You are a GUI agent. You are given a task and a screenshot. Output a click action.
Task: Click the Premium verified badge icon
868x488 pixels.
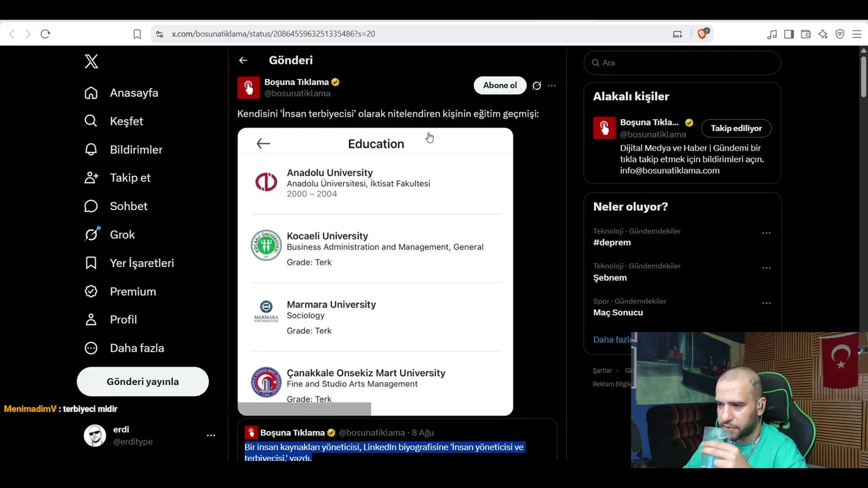(91, 291)
